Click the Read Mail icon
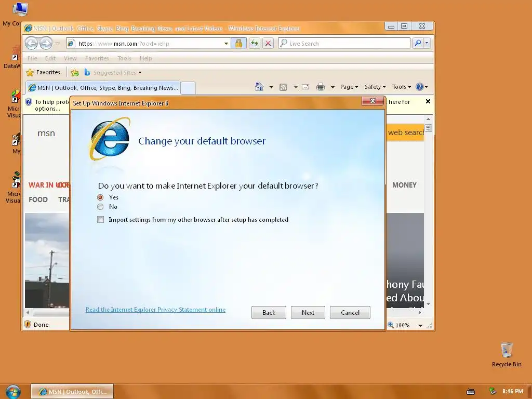This screenshot has width=532, height=399. click(x=305, y=87)
